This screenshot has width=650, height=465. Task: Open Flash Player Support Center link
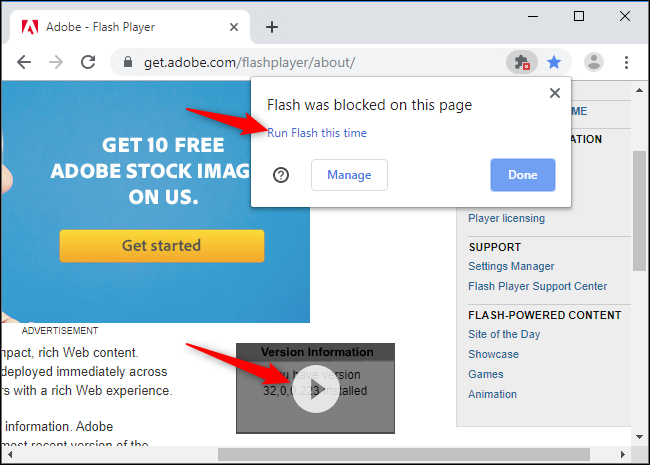click(x=537, y=286)
